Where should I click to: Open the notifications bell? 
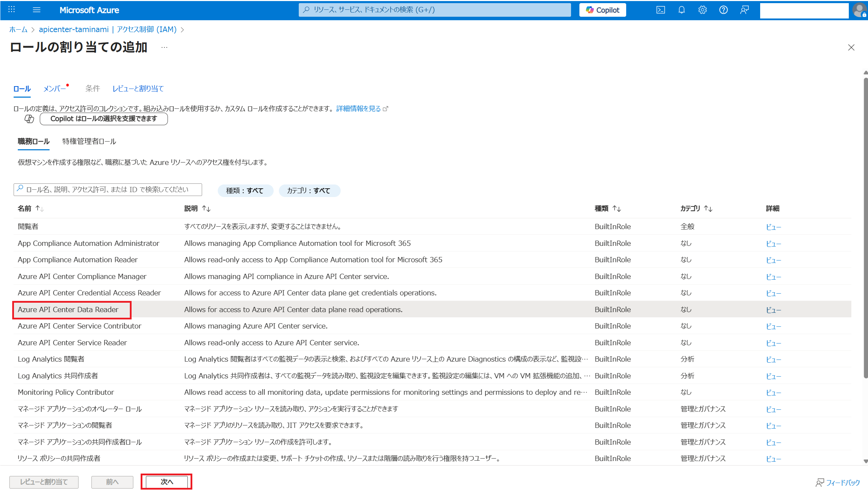pos(681,10)
